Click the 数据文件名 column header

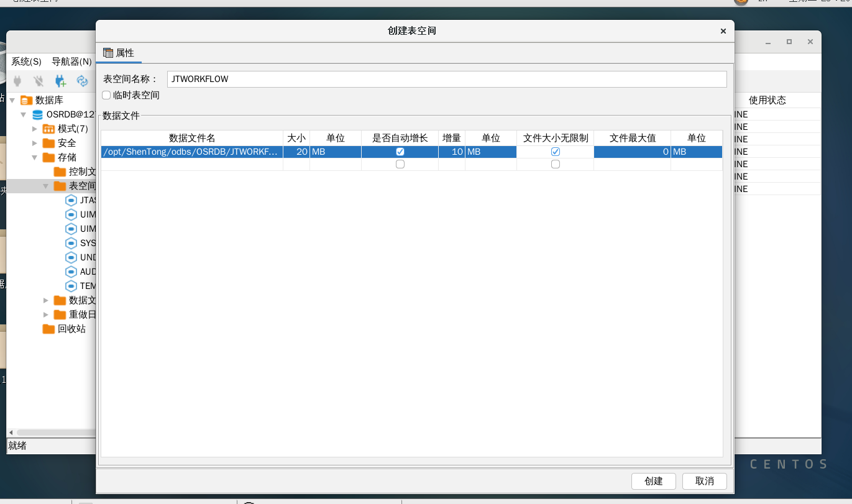pos(192,138)
